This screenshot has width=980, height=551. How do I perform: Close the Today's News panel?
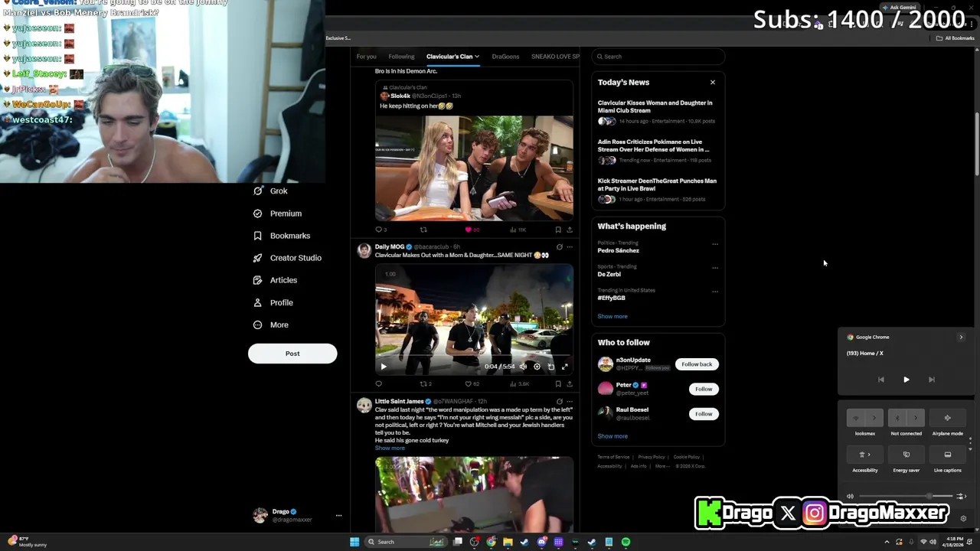[713, 82]
